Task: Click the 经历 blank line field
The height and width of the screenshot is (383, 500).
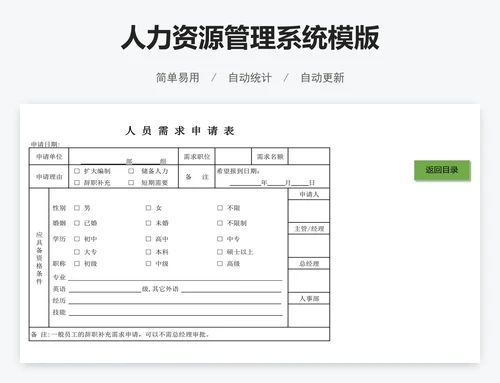Action: pos(175,301)
